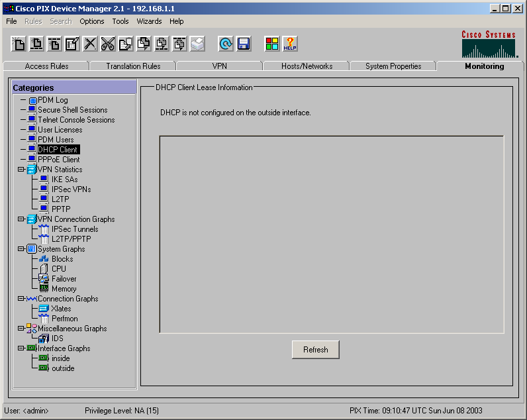Select the CPU graph icon
This screenshot has height=420, width=527.
(x=44, y=269)
